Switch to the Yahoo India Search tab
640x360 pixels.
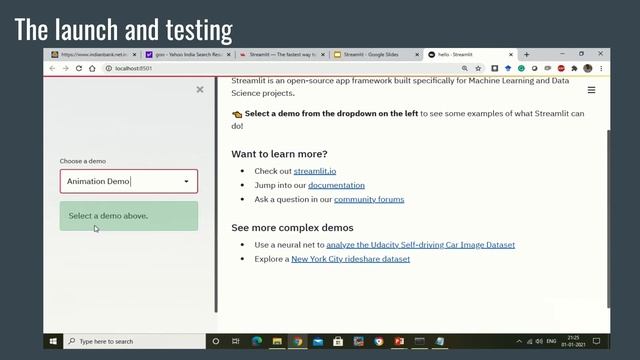click(189, 54)
